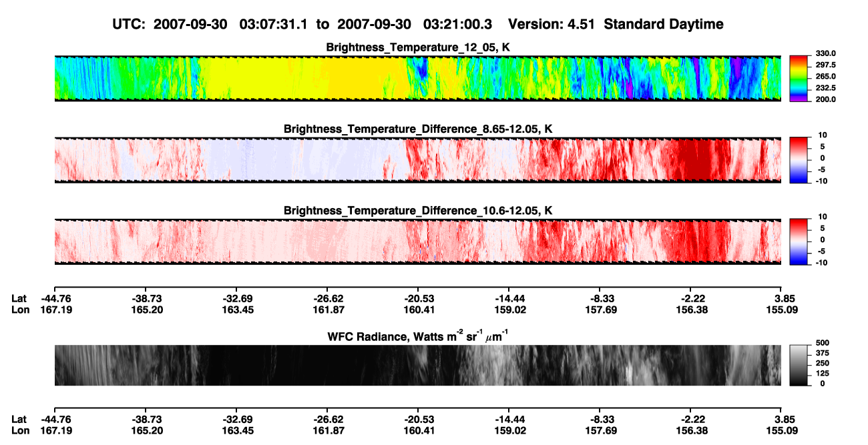868x445 pixels.
Task: Click longitude 157.69 under the WFC Radiance panel
Action: pos(600,430)
